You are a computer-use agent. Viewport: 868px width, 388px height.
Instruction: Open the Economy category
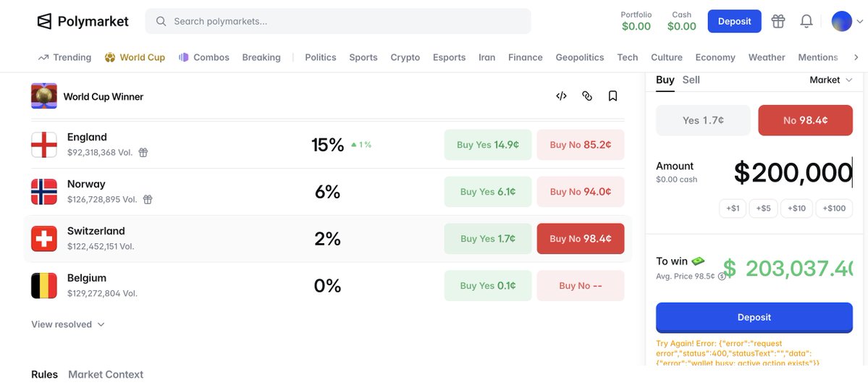[715, 57]
